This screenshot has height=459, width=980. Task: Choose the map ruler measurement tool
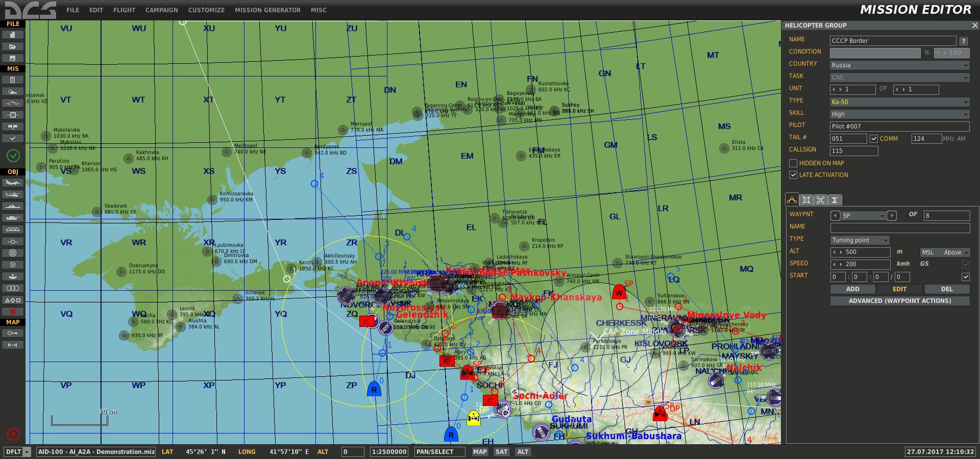[13, 345]
